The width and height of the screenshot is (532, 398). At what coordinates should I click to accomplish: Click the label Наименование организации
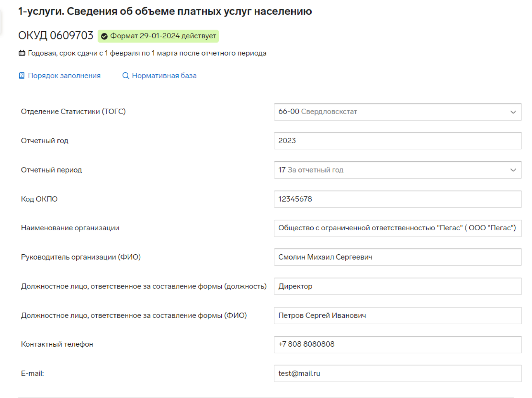point(70,228)
